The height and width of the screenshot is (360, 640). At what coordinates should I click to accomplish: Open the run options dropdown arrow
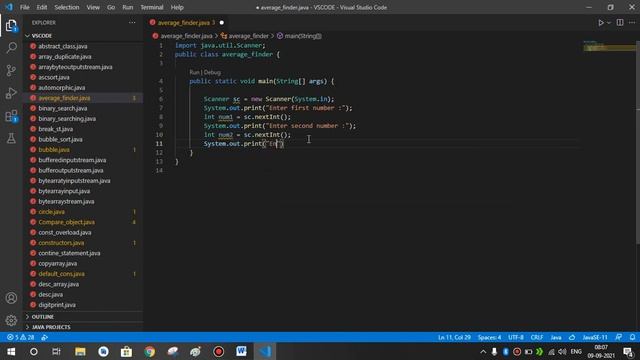point(609,23)
